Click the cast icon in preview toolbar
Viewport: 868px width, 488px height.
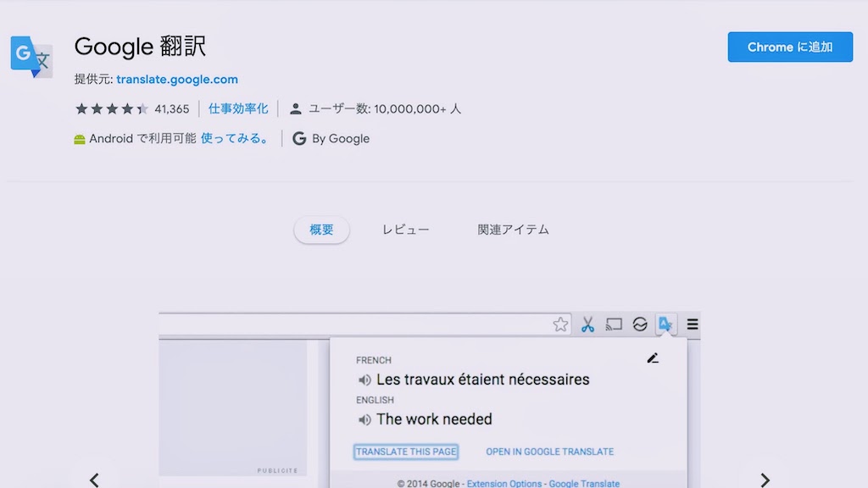(x=614, y=324)
